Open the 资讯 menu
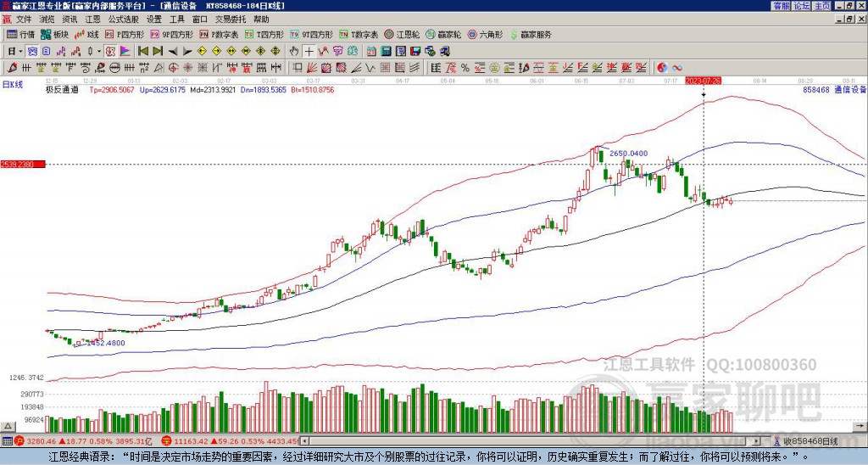The image size is (868, 465). [x=70, y=20]
